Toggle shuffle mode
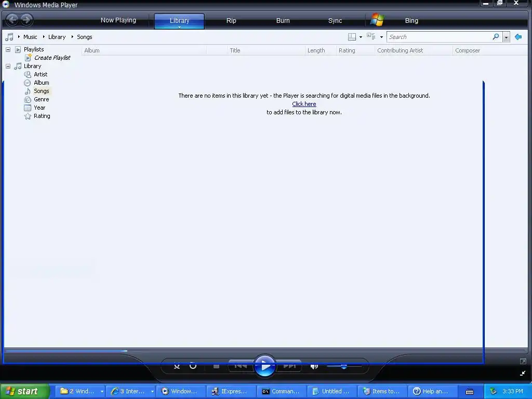Viewport: 532px width, 399px height. [x=177, y=366]
